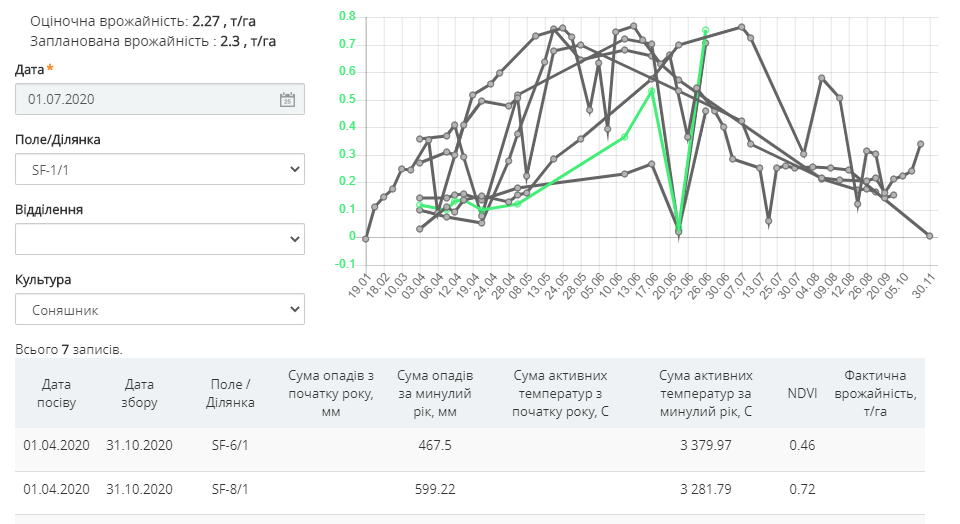Click the green peak data point at 26.06

pos(705,31)
